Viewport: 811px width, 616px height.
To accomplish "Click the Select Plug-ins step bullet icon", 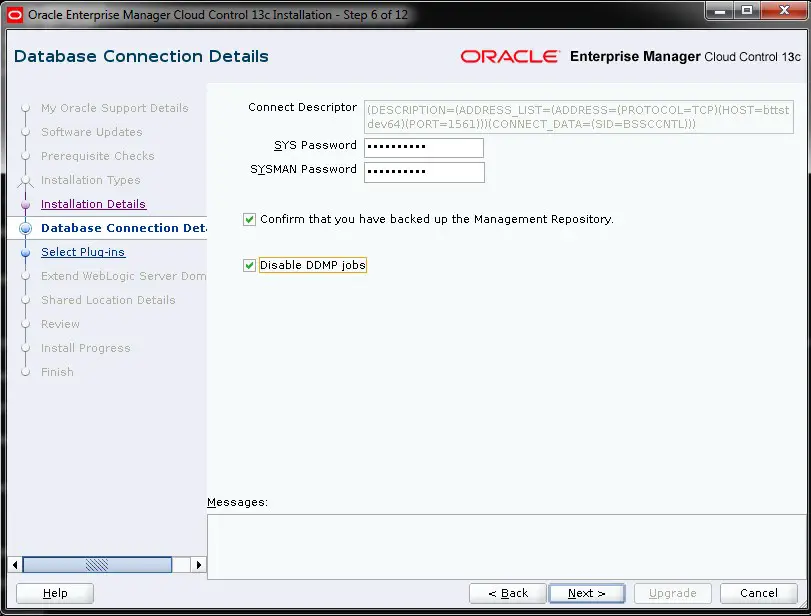I will pos(25,252).
